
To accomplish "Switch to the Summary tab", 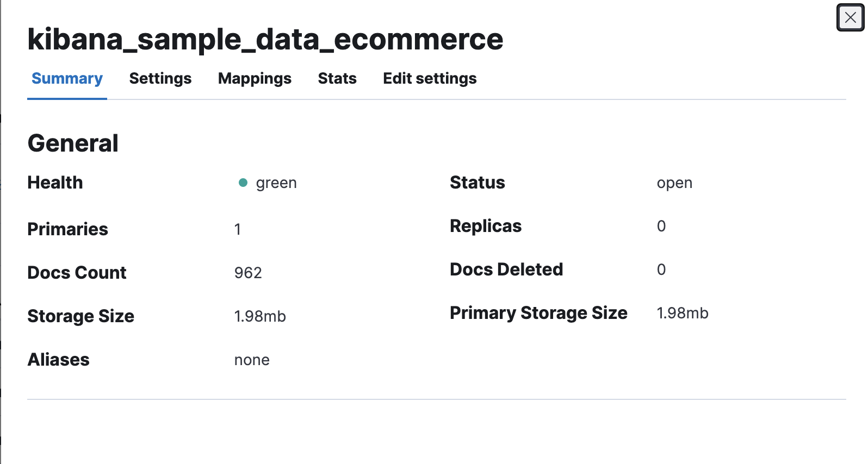I will 67,79.
